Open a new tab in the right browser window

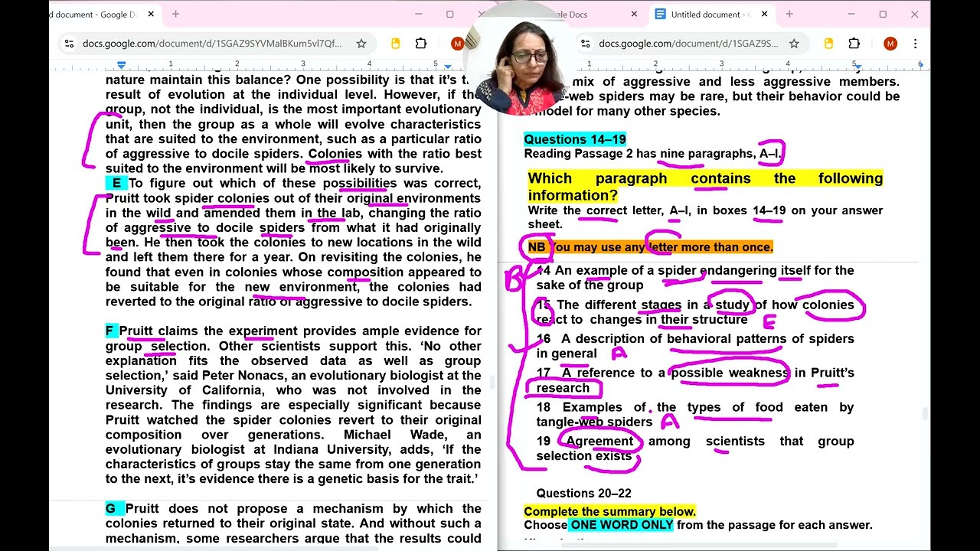pos(789,14)
